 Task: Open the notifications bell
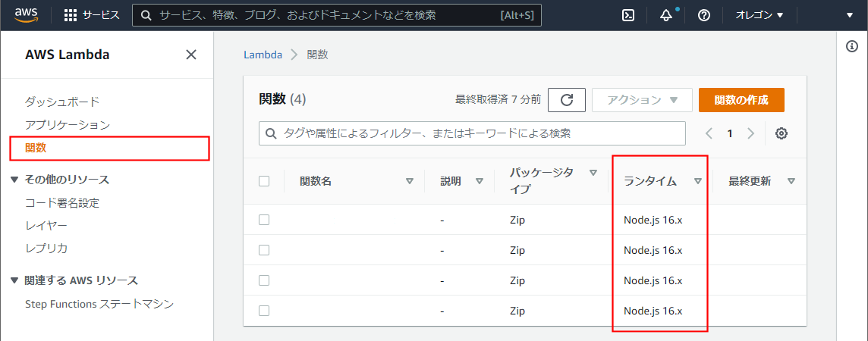click(666, 15)
